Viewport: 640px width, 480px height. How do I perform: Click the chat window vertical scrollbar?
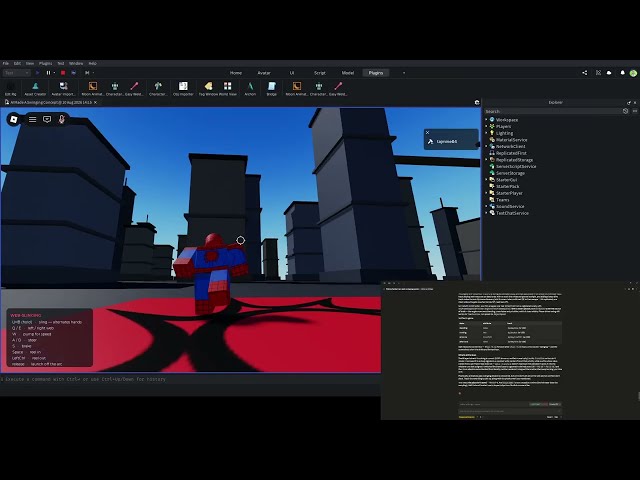pyautogui.click(x=639, y=396)
